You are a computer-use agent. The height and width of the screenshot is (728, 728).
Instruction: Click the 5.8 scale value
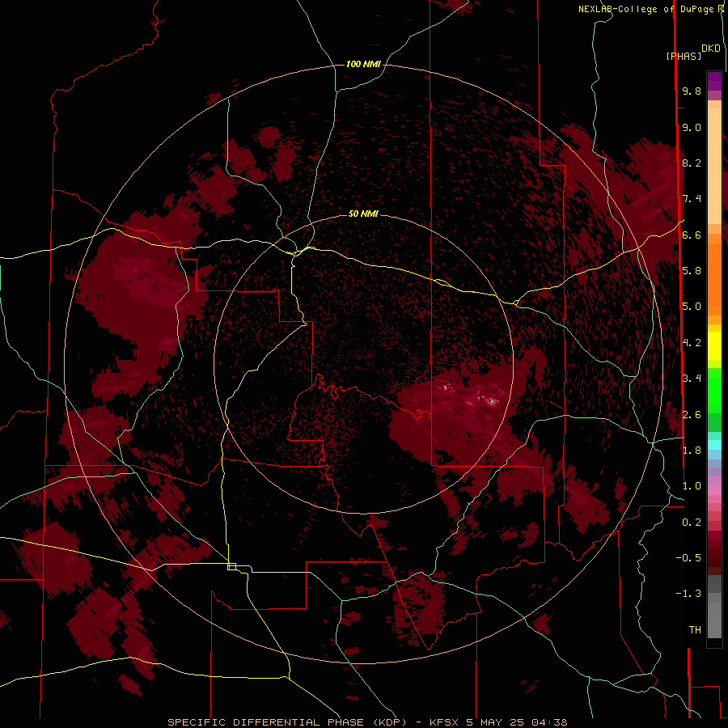coord(692,270)
